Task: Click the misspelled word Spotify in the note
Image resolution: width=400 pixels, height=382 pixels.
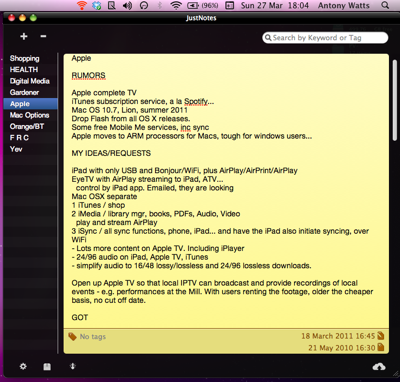Action: (196, 101)
